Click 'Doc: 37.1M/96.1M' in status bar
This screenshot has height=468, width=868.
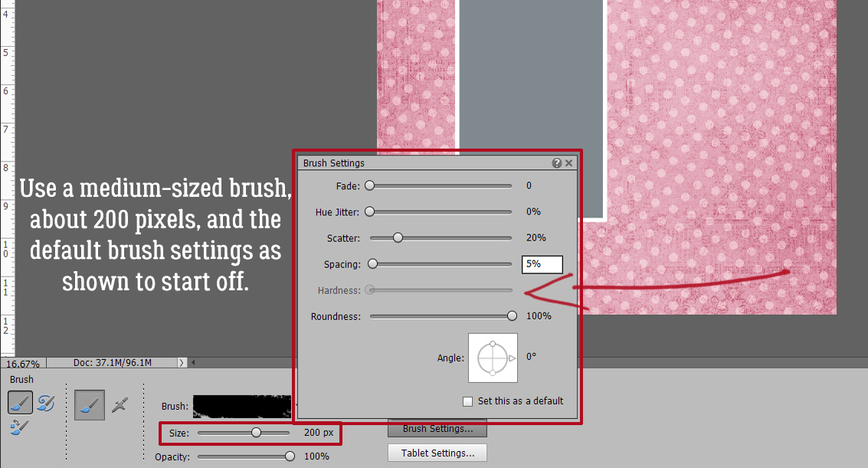tap(113, 363)
